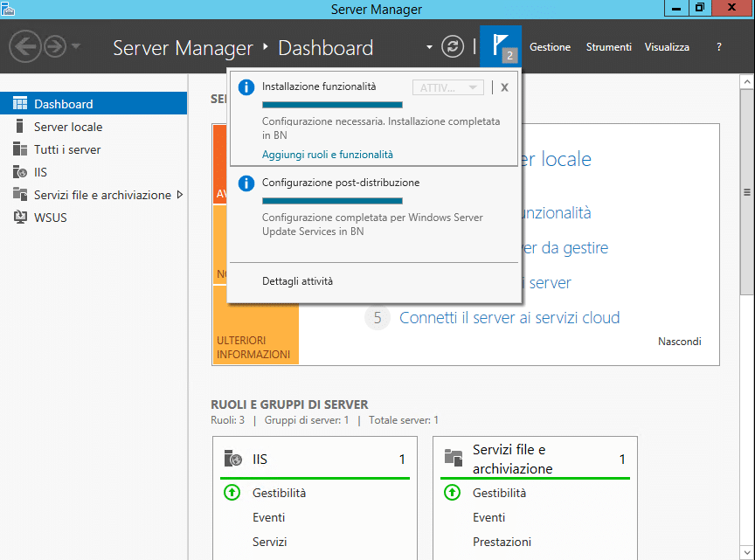Open the navigation history dropdown arrow
The height and width of the screenshot is (560, 755).
(76, 46)
